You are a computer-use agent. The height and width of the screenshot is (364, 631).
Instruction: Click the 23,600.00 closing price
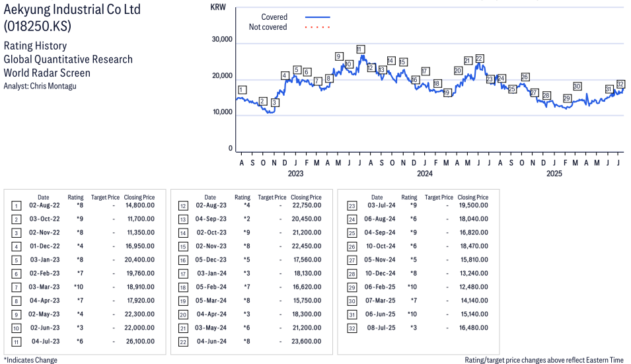307,341
